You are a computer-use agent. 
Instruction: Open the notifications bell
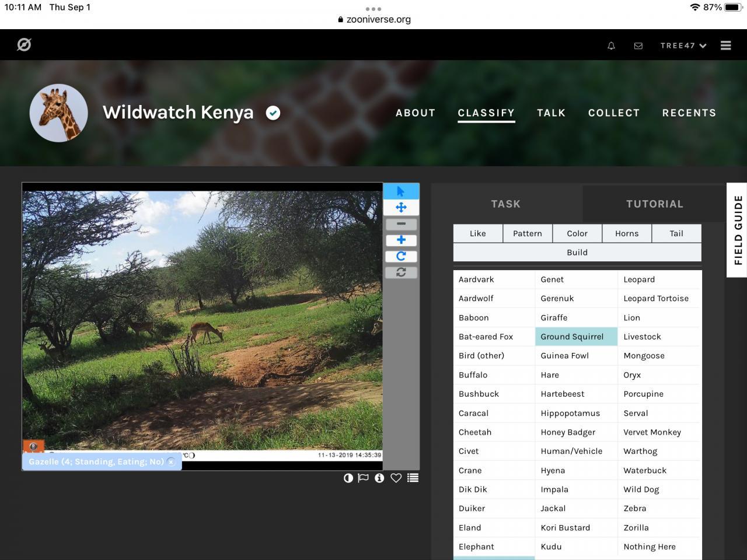pyautogui.click(x=611, y=45)
